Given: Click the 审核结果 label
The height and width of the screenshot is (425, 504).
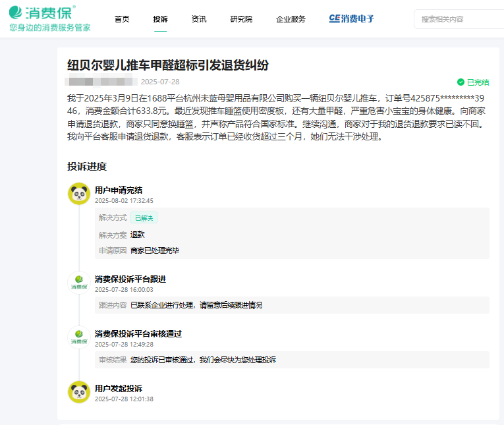Looking at the screenshot, I should [x=113, y=360].
